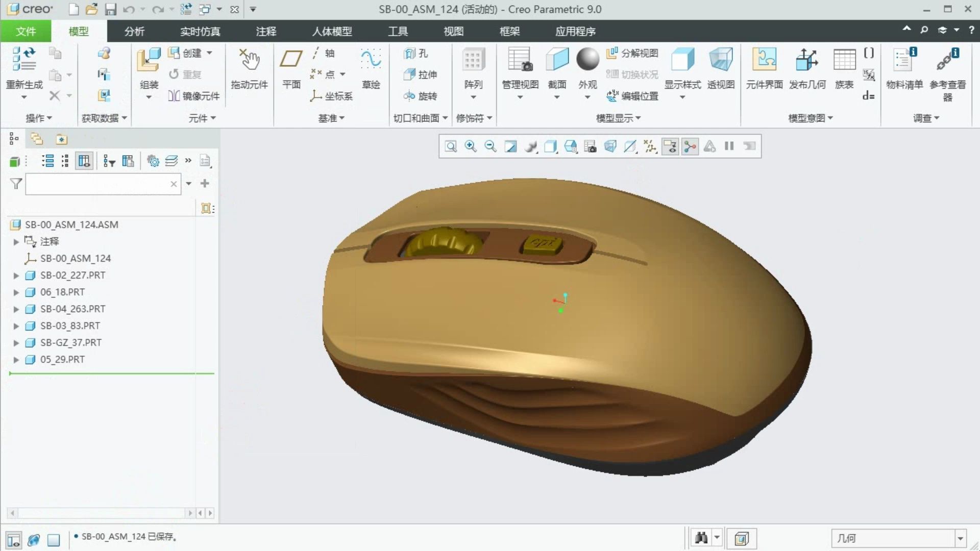Open the Appearance (外观) sphere icon

[587, 60]
